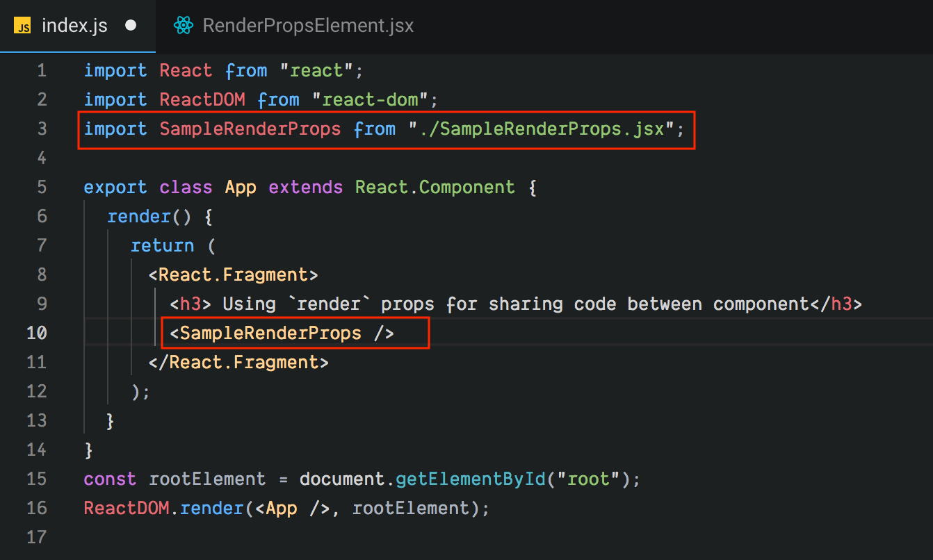Click the getElementById call on line 15
Image resolution: width=933 pixels, height=560 pixels.
pos(471,479)
